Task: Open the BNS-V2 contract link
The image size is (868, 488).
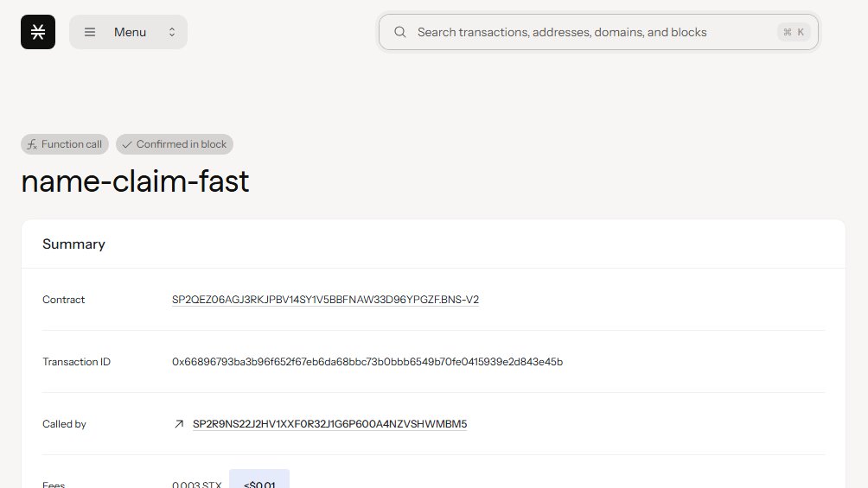Action: (x=325, y=300)
